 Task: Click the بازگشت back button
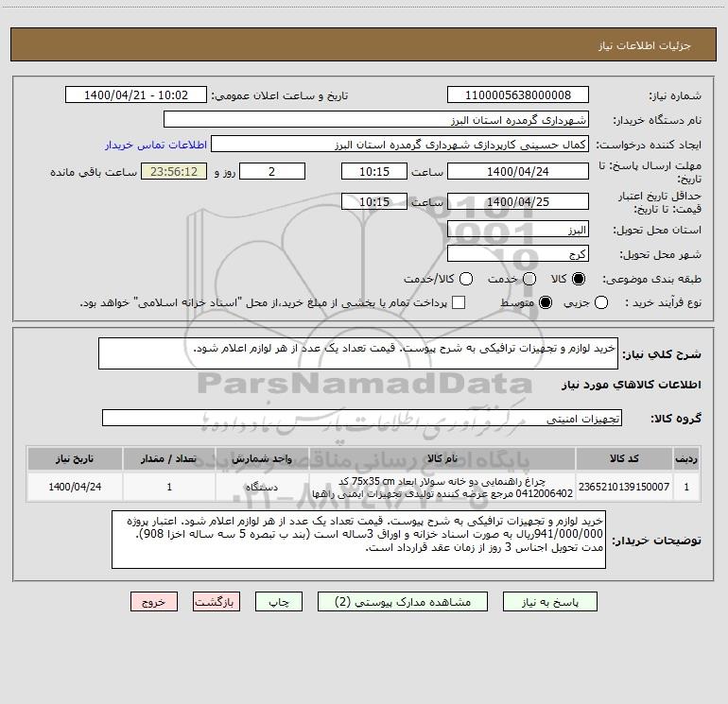tap(217, 602)
